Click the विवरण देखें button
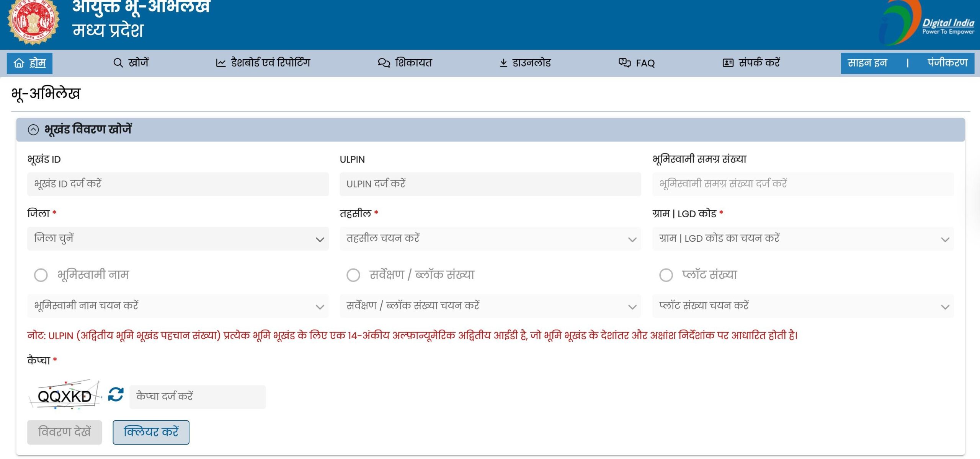Viewport: 980px width, 459px height. click(x=64, y=432)
